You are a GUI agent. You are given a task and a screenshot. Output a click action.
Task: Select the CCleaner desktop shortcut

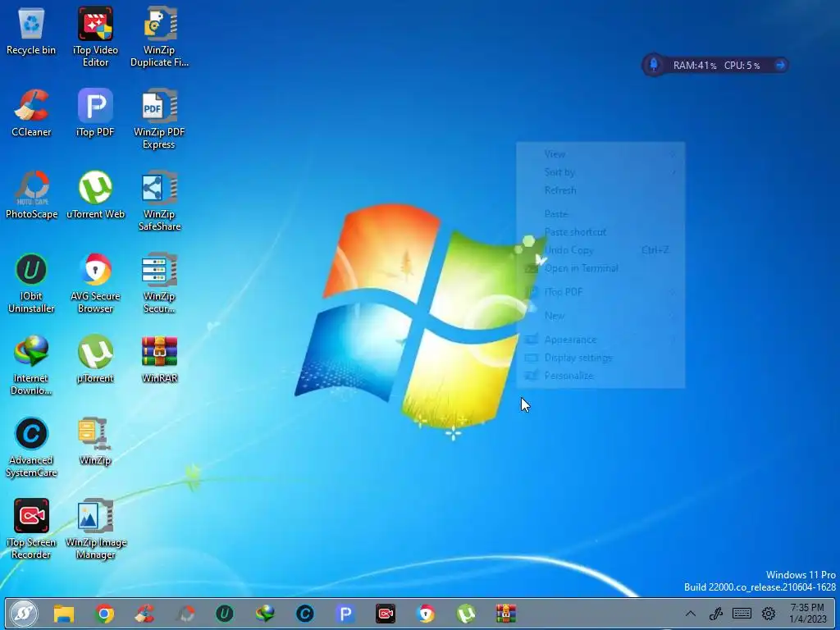click(x=31, y=113)
